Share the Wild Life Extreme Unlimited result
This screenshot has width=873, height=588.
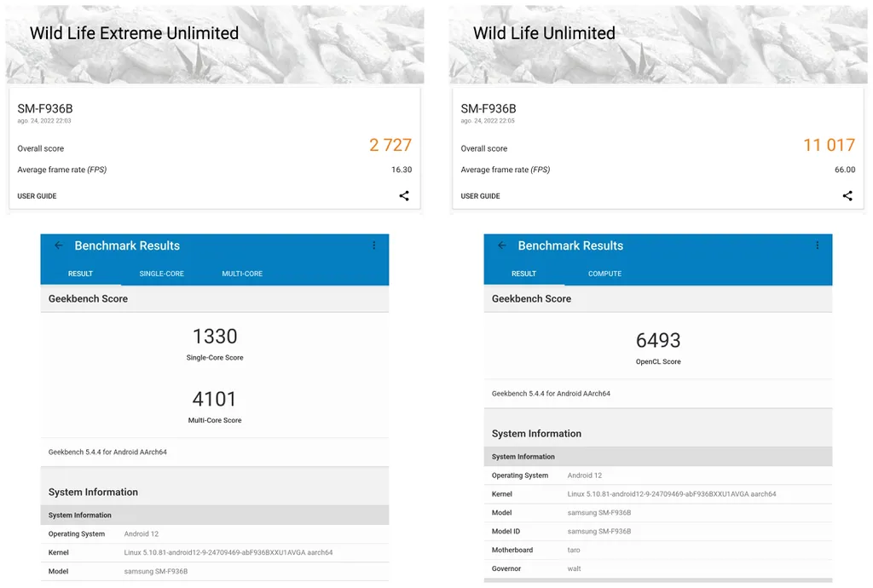(404, 196)
